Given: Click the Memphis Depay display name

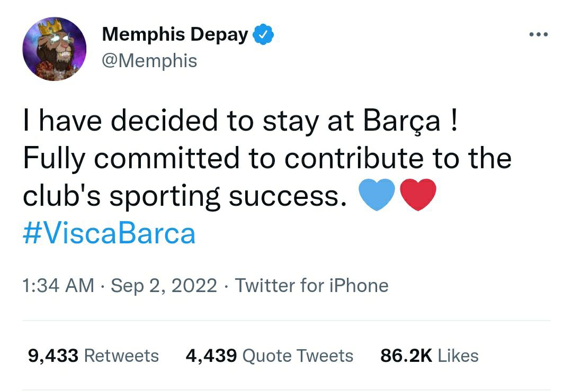Looking at the screenshot, I should coord(175,35).
